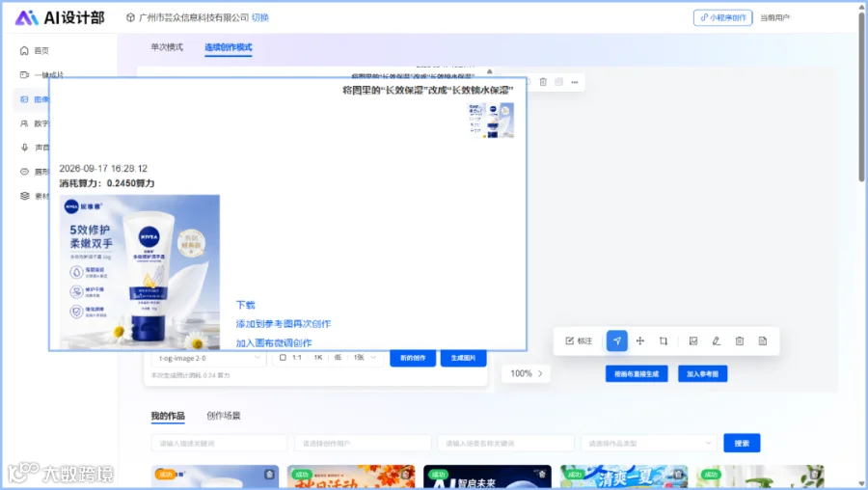Click the 加入参考图 button
Image resolution: width=868 pixels, height=490 pixels.
[702, 373]
